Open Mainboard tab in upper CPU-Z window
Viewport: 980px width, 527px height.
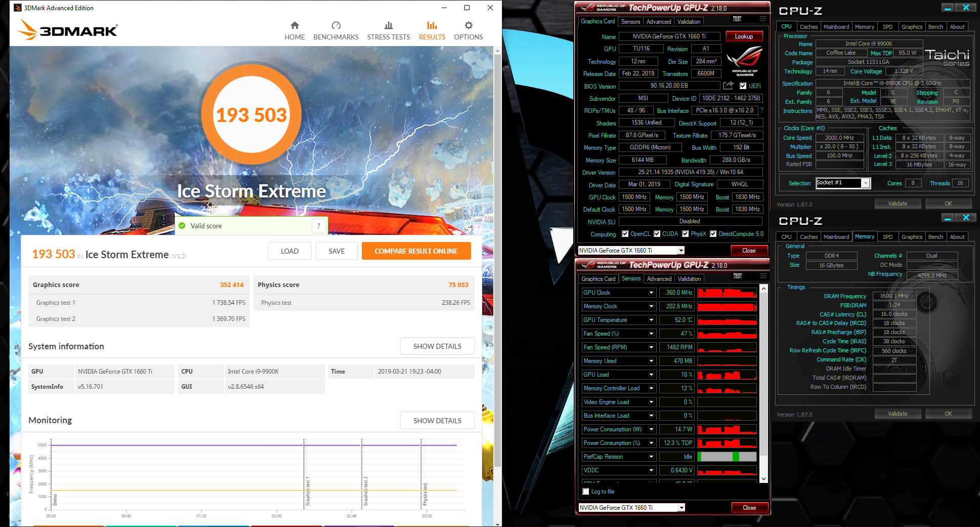point(836,27)
